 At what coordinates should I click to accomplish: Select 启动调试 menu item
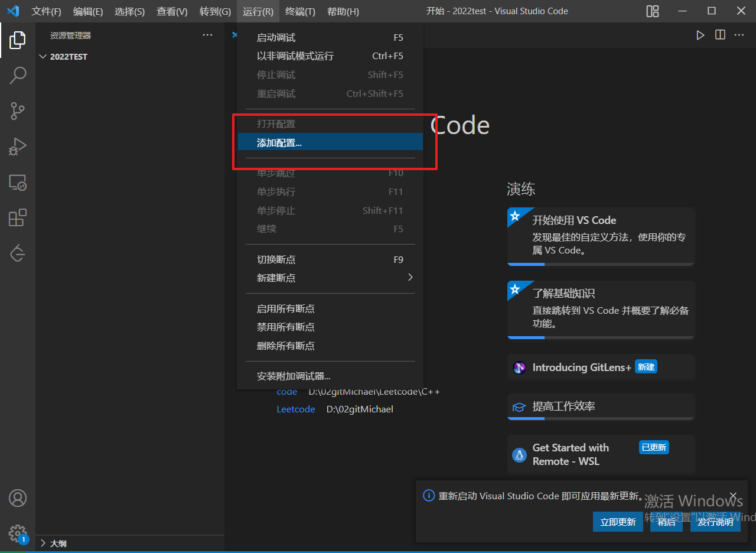pyautogui.click(x=330, y=38)
